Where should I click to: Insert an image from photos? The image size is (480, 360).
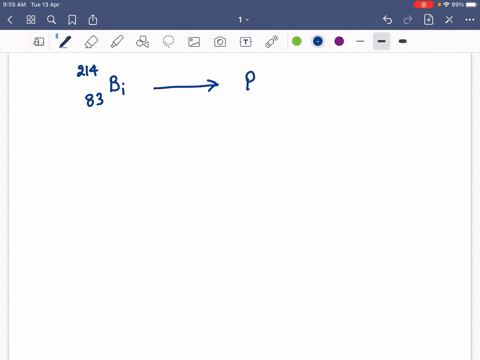coord(194,42)
